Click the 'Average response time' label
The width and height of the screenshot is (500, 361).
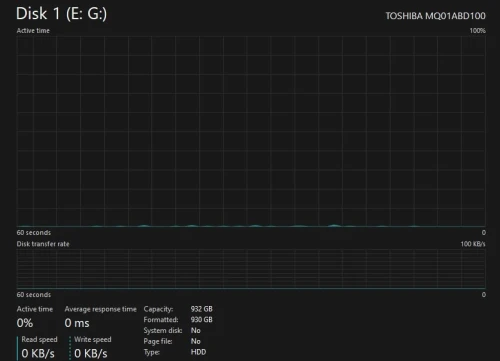tap(101, 309)
